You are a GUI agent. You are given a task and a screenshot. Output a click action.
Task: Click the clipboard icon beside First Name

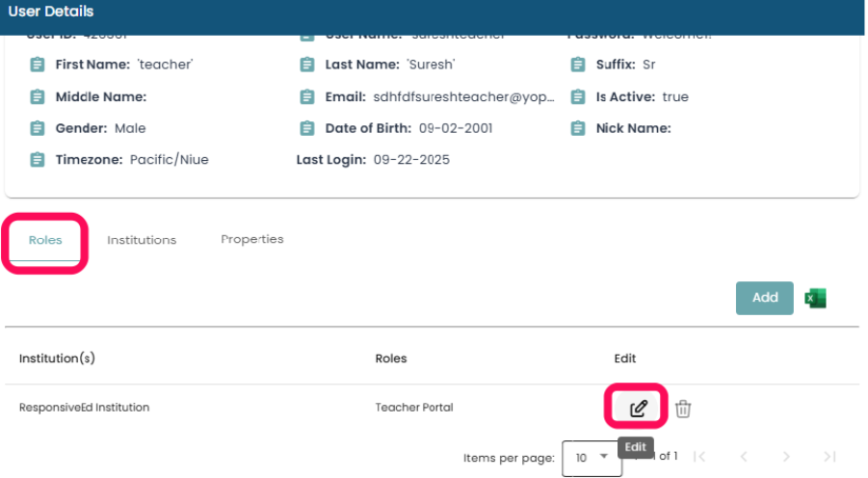tap(37, 65)
